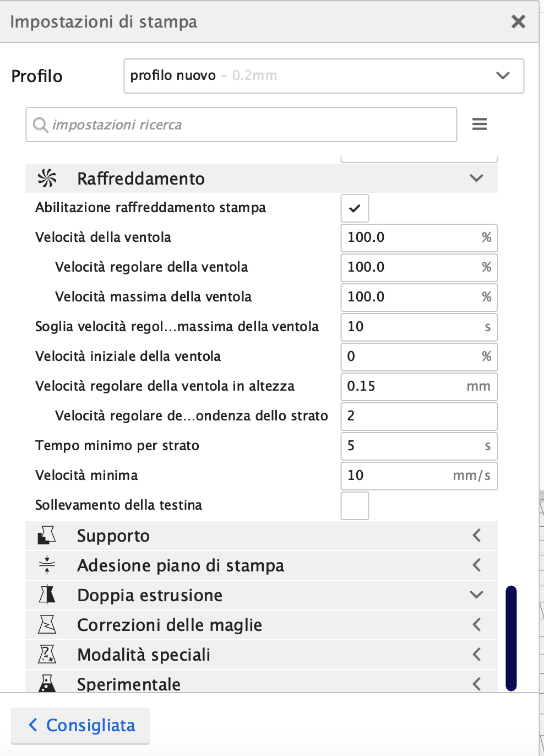The width and height of the screenshot is (544, 756).
Task: Click the Correzioni delle maglie icon
Action: (47, 624)
